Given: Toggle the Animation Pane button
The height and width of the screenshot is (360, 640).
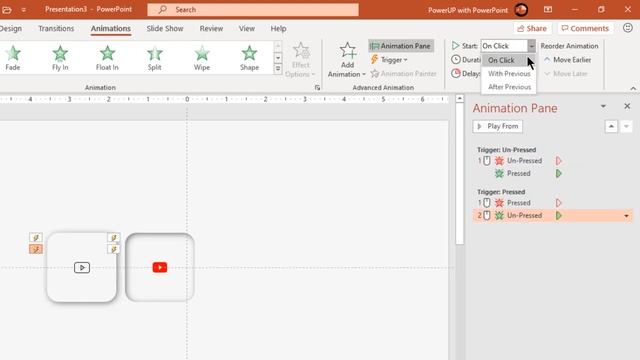Looking at the screenshot, I should coord(400,46).
